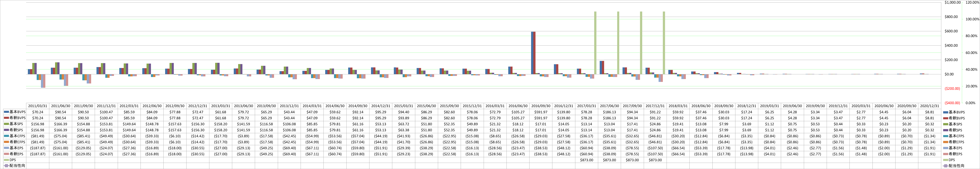Click 基本CFPS cell ($3.89) under 2013/06/30
This screenshot has height=169, width=980.
[244, 136]
